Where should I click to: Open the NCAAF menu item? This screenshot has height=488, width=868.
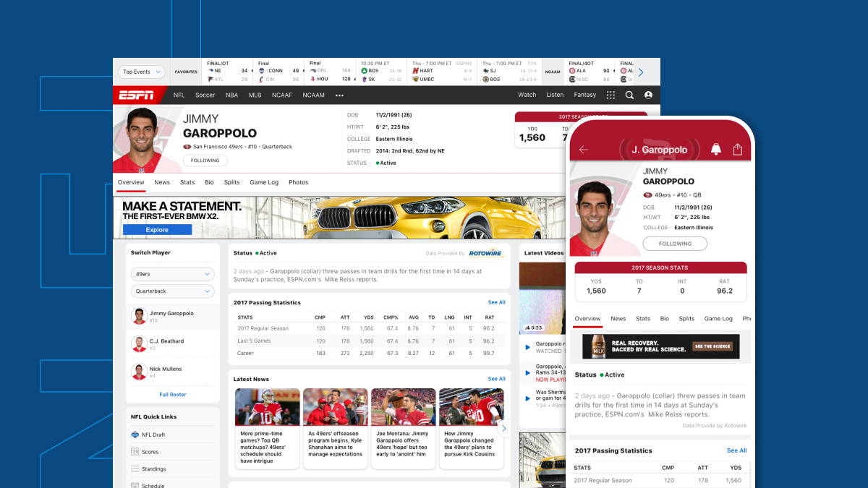tap(281, 95)
